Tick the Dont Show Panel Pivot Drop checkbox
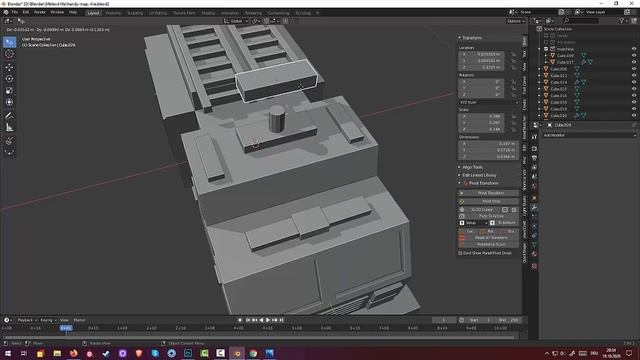The height and width of the screenshot is (360, 640). [x=460, y=253]
